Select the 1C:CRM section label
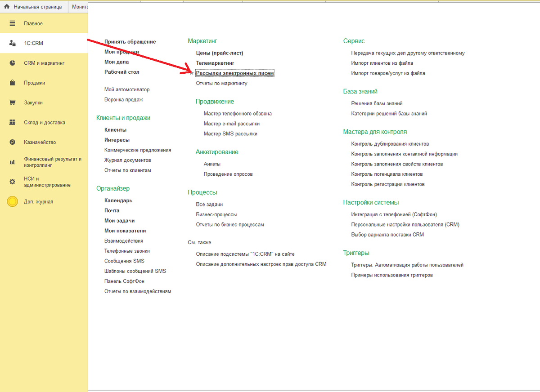The height and width of the screenshot is (392, 540). pos(34,43)
